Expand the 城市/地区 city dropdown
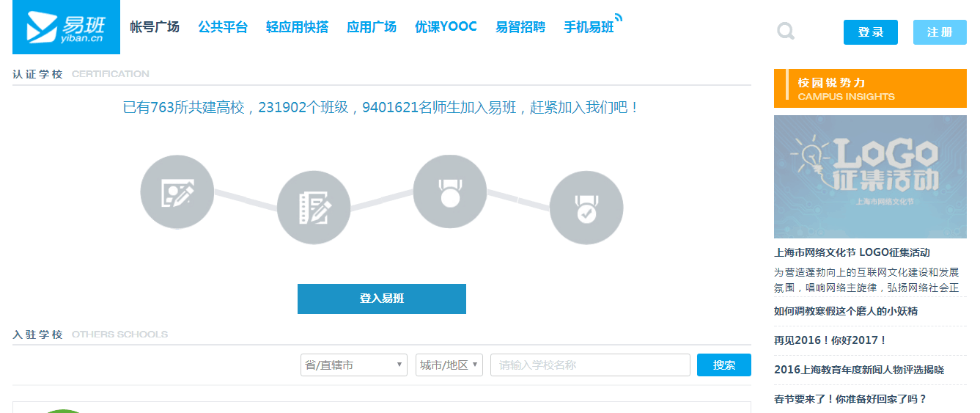 pos(449,365)
